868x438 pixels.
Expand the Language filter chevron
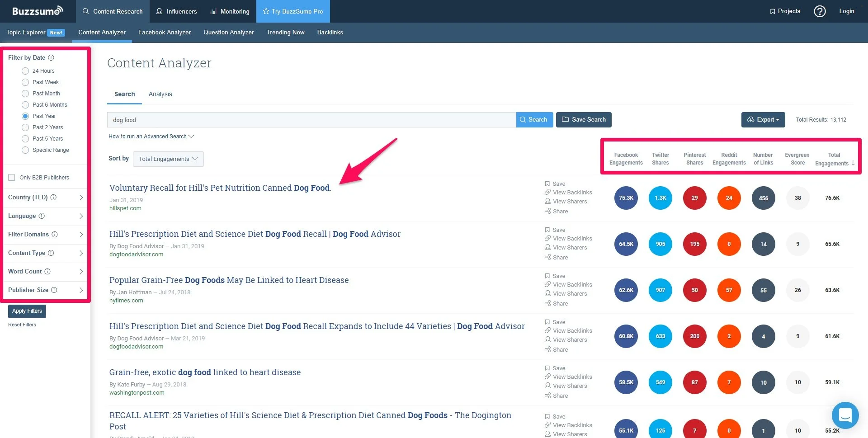[x=81, y=216]
